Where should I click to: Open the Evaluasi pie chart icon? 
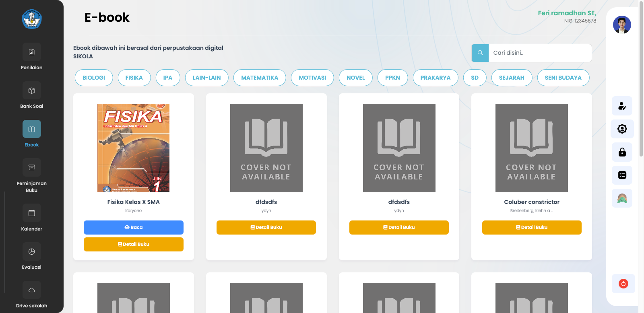tap(32, 252)
